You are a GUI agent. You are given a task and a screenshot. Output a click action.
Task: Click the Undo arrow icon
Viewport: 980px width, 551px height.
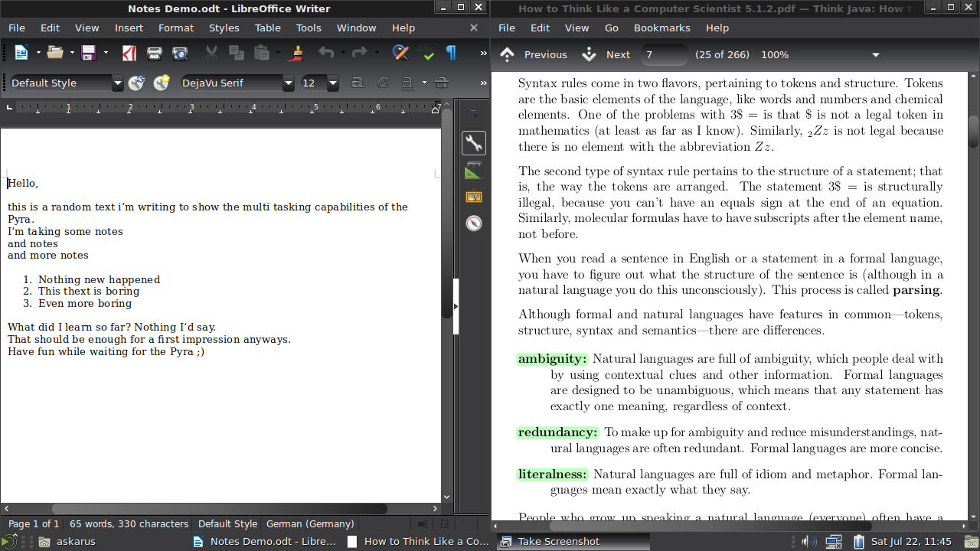click(326, 53)
